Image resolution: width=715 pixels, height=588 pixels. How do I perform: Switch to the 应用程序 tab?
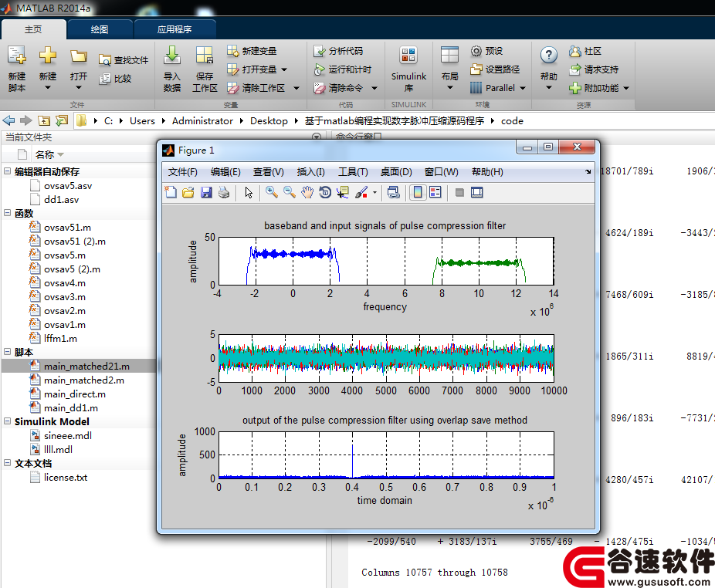tap(175, 29)
